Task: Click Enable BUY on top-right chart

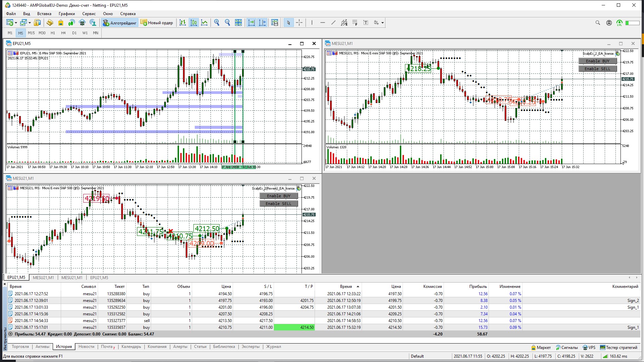Action: [597, 61]
